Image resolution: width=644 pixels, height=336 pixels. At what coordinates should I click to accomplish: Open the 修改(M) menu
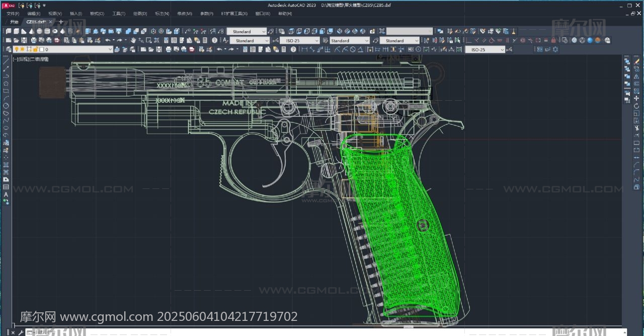[184, 14]
